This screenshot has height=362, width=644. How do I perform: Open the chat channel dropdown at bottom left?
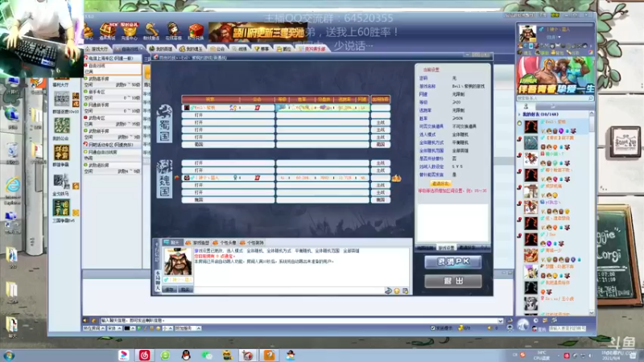(94, 328)
